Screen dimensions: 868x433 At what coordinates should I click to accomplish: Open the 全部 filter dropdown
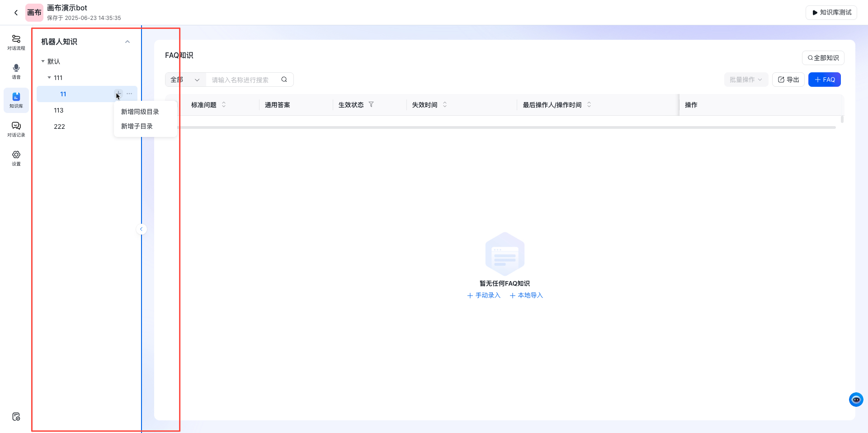(185, 79)
